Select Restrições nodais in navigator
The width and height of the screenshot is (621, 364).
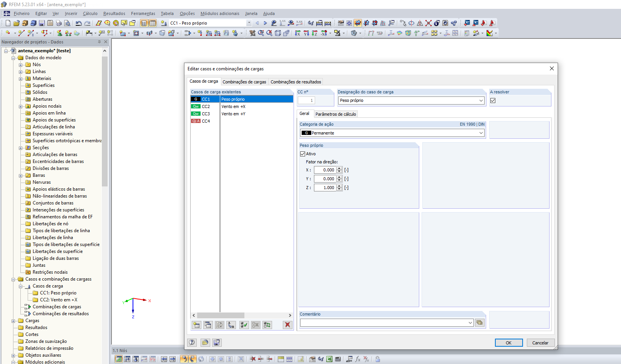coord(50,272)
